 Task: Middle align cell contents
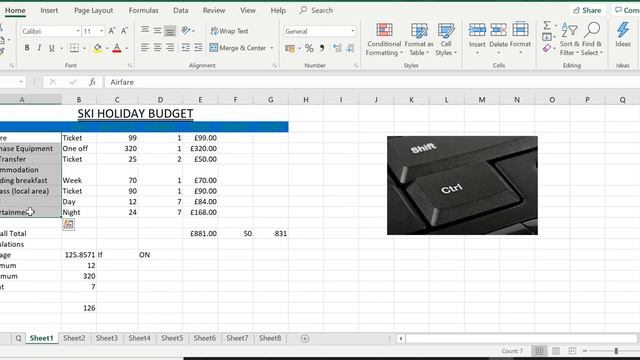point(158,31)
